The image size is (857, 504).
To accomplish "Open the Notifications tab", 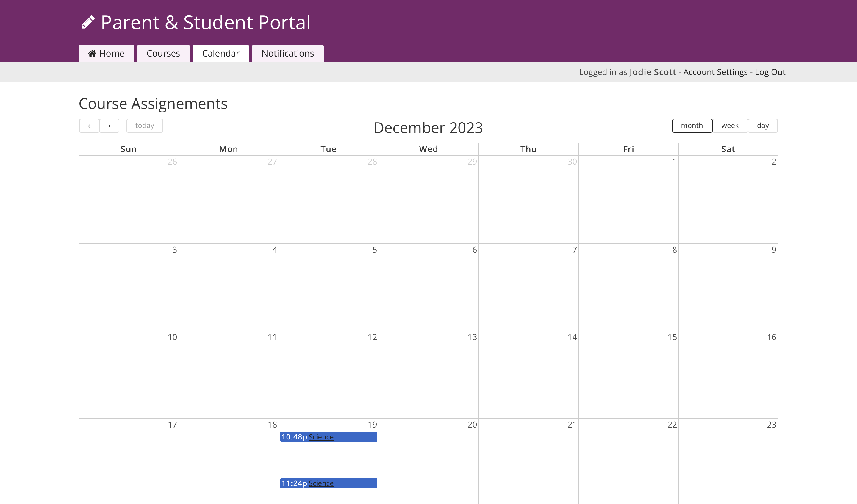I will [288, 53].
